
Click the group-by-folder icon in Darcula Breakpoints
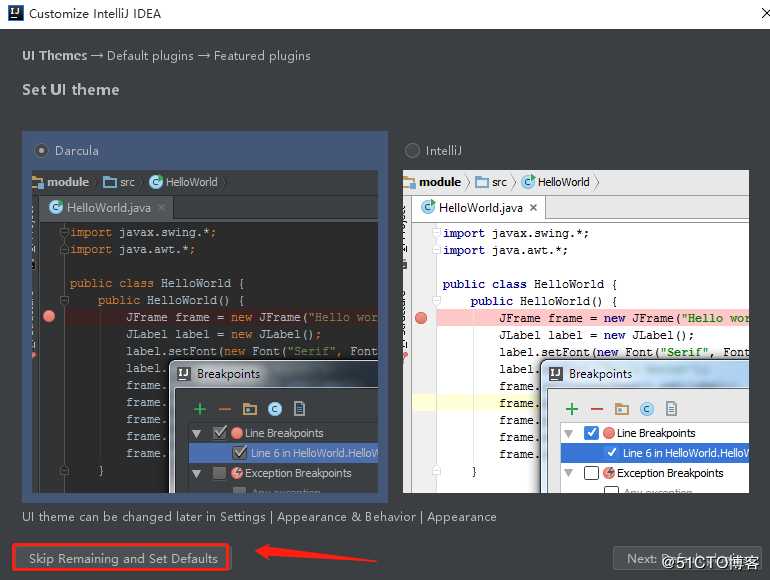coord(249,409)
